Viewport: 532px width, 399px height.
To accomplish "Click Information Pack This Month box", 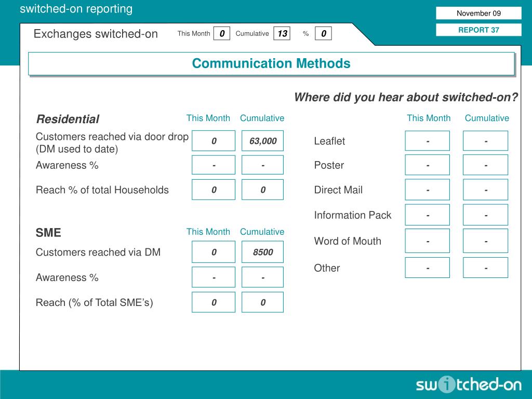I will (x=428, y=215).
